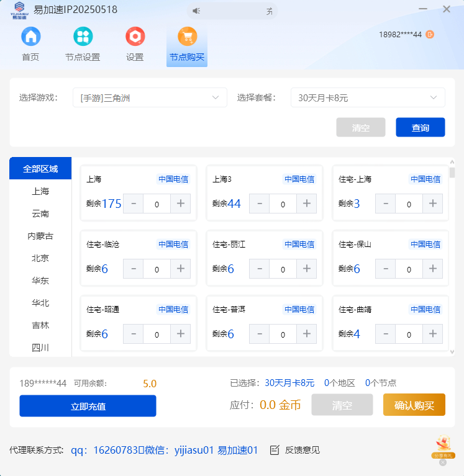Click the blue 查询 button
Viewport: 464px width, 476px height.
click(x=421, y=127)
